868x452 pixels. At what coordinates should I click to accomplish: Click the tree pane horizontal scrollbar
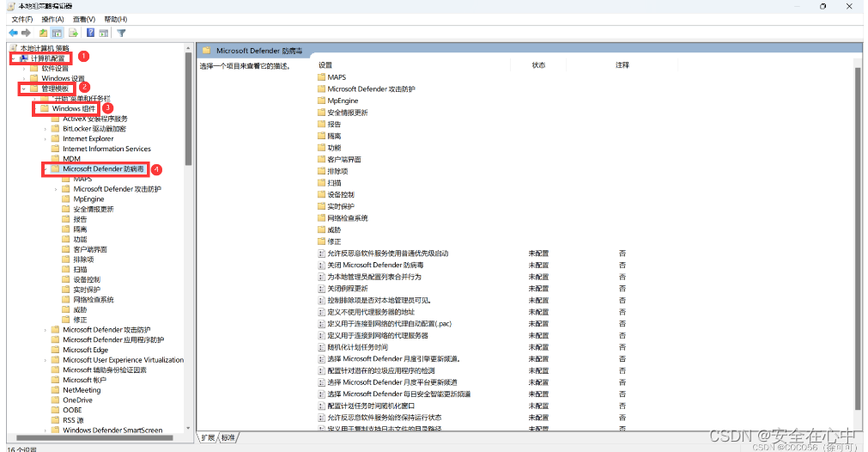tap(94, 437)
